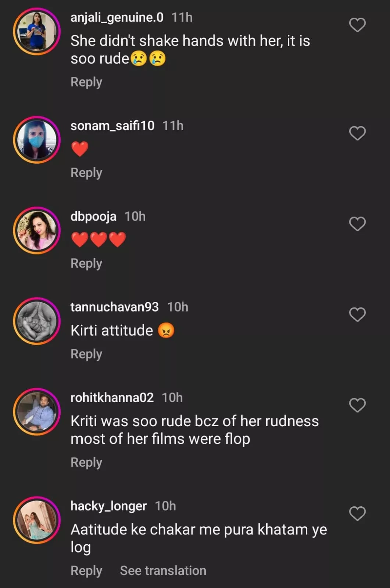Image resolution: width=390 pixels, height=588 pixels.
Task: Like rohitkhanna02's comment about flop films
Action: coord(357,405)
